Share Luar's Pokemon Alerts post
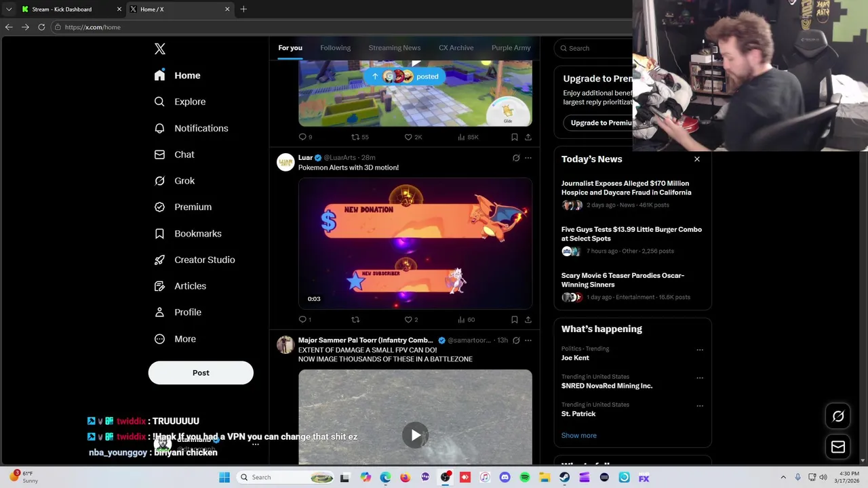The width and height of the screenshot is (868, 488). point(528,319)
